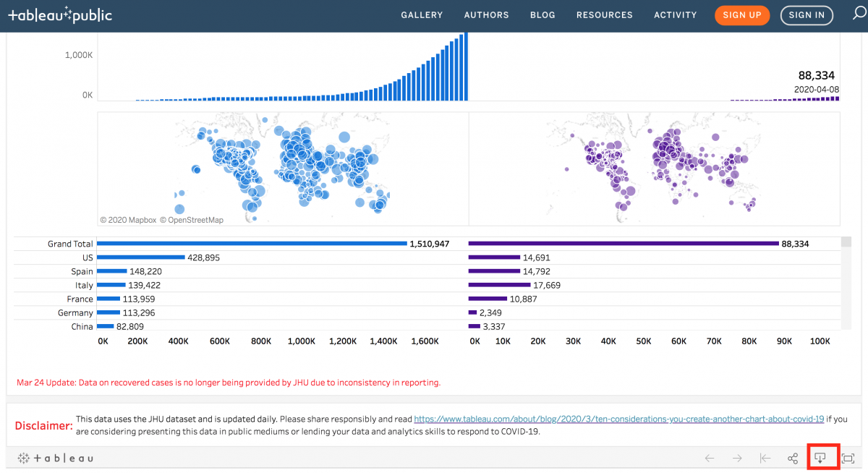Click the Tableau logo in the bottom toolbar

pos(55,457)
